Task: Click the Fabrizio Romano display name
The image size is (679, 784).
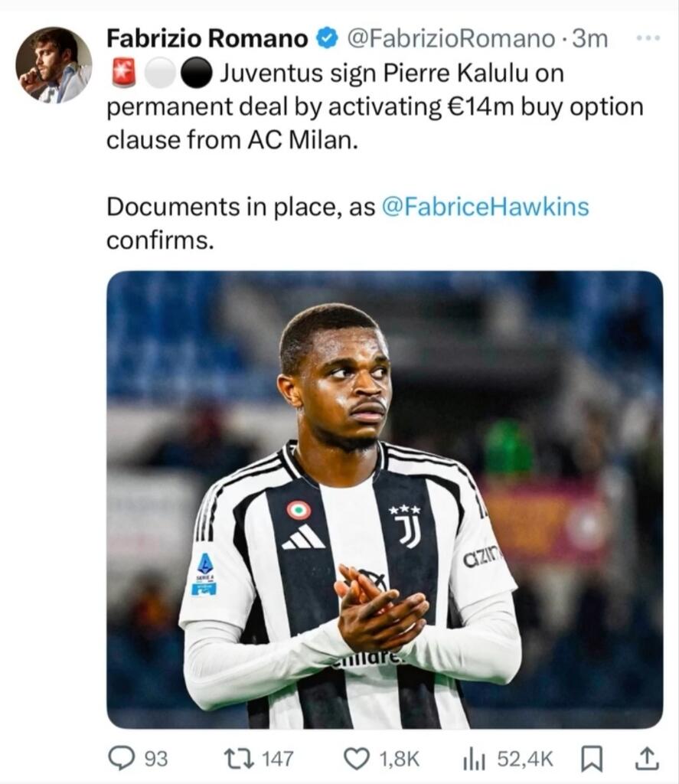Action: coord(207,38)
